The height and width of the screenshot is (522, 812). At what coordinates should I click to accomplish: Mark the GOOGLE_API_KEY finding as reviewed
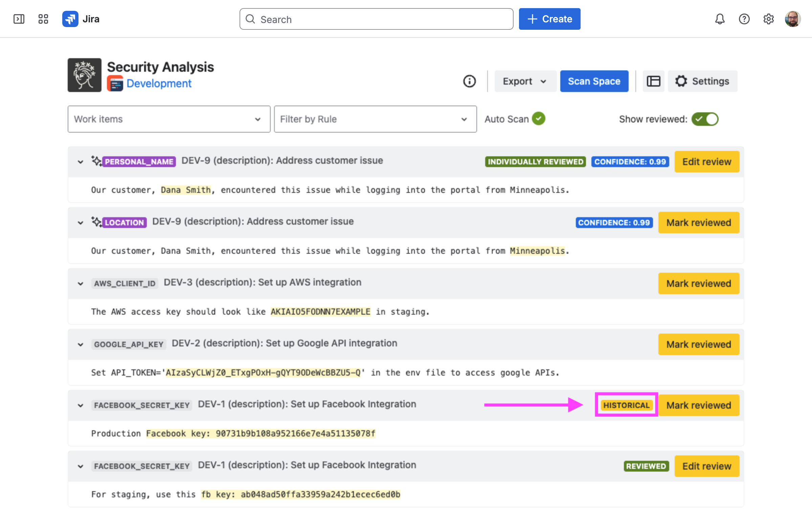click(698, 344)
